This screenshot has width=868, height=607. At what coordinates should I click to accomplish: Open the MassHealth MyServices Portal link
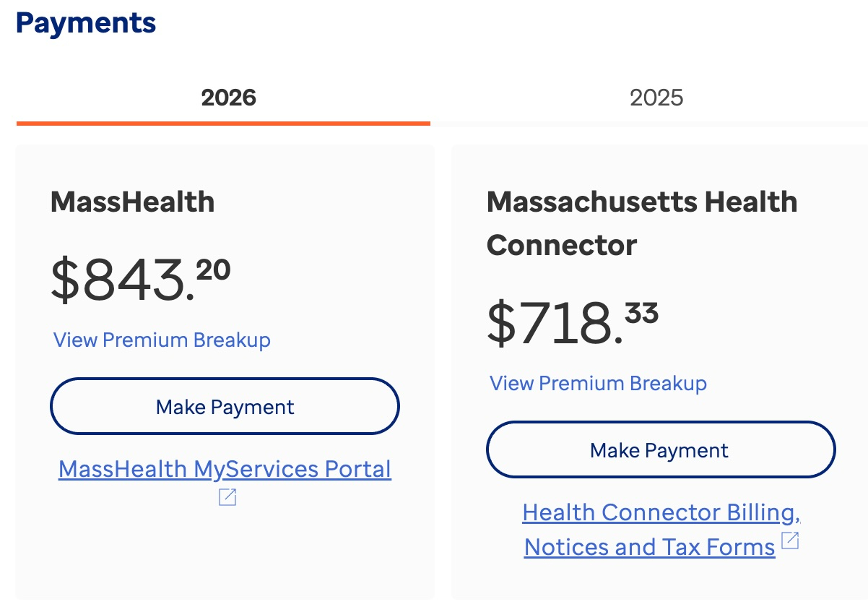click(225, 469)
